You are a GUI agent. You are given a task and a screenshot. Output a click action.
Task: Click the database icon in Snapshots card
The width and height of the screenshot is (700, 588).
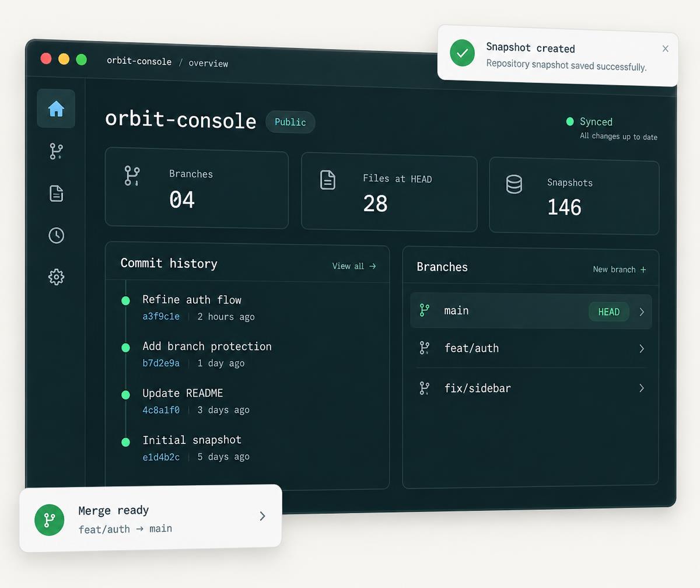(x=514, y=184)
